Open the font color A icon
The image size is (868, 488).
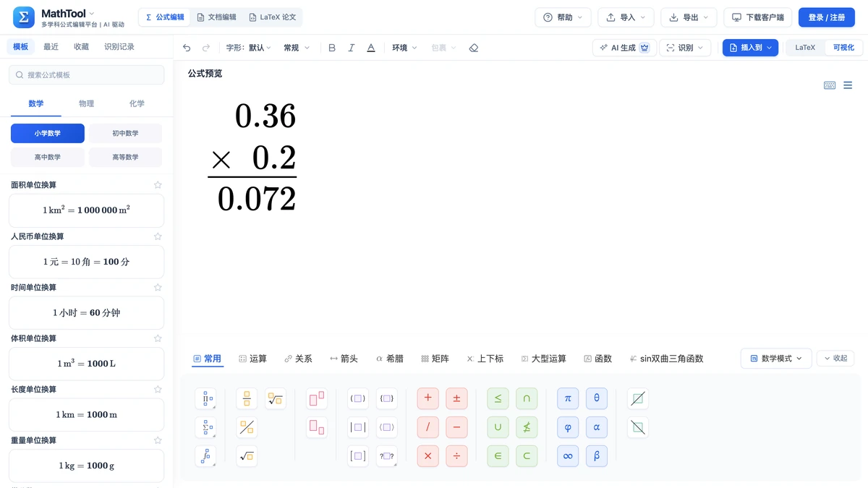[x=371, y=48]
